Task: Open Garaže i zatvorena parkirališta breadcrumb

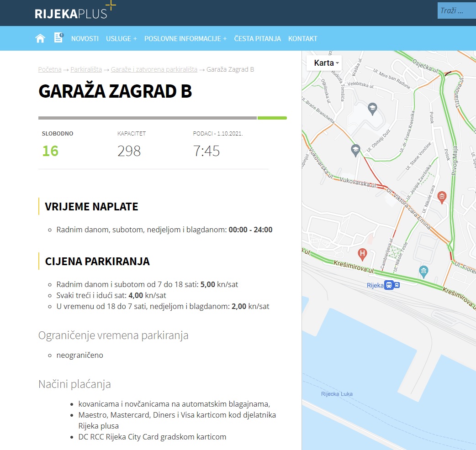Action: tap(154, 69)
